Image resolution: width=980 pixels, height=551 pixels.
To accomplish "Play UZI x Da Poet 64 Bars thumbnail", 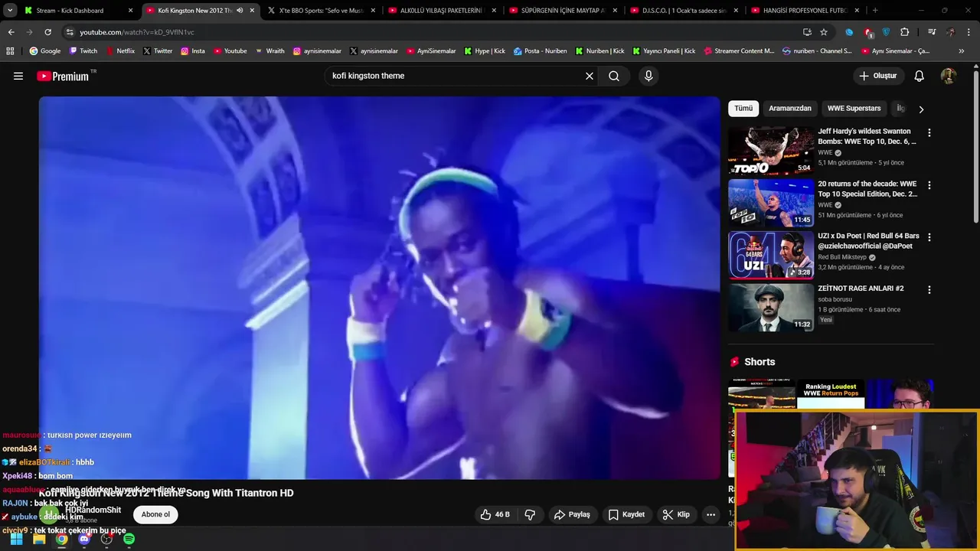I will click(771, 255).
